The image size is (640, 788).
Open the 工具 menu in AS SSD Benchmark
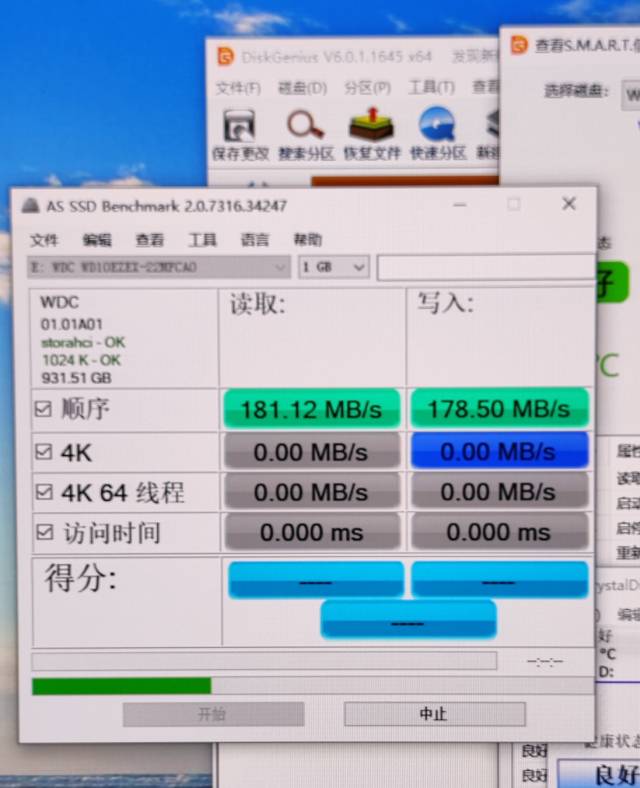pos(202,240)
